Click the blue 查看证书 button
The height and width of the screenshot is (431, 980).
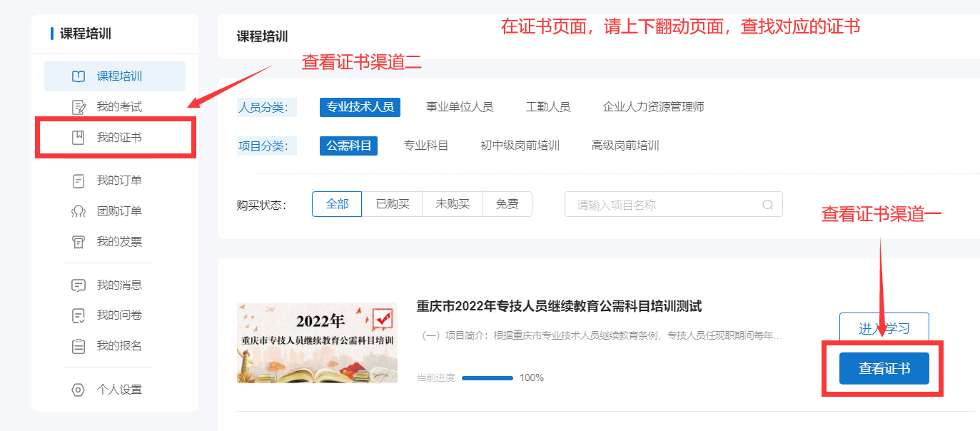point(884,368)
